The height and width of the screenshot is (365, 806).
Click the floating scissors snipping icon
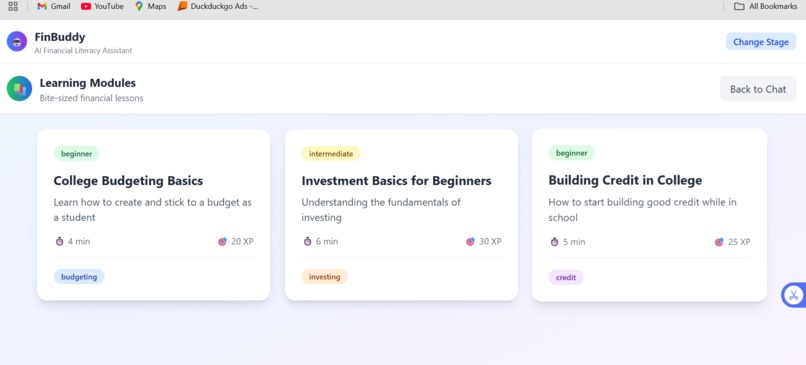[x=793, y=295]
